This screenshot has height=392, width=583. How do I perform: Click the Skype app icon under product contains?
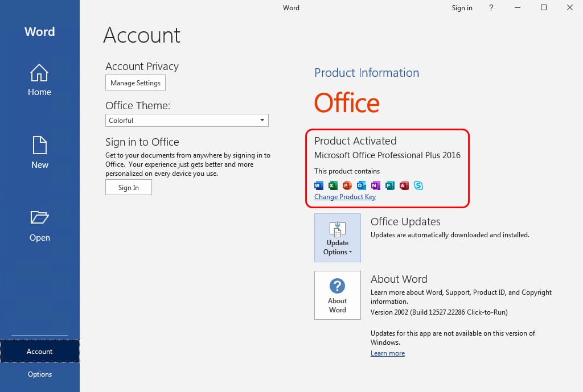(x=418, y=185)
